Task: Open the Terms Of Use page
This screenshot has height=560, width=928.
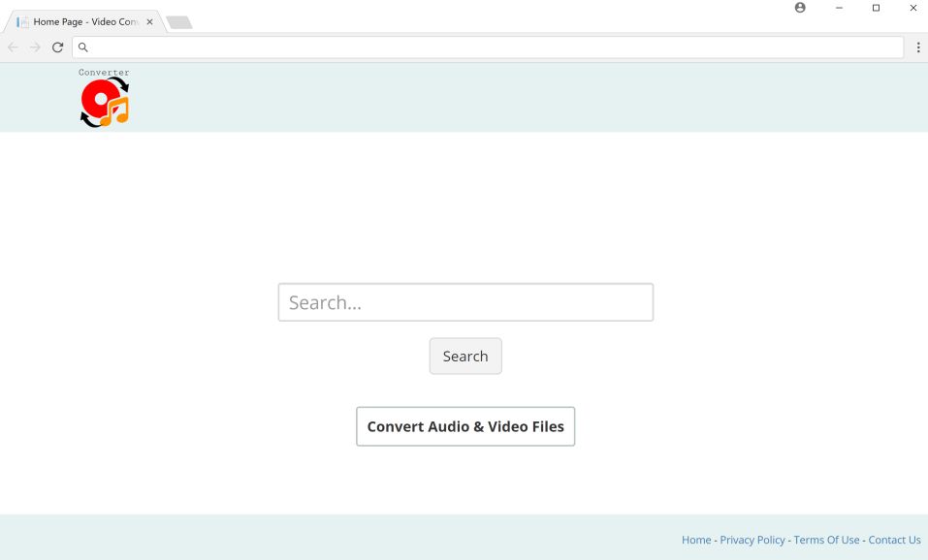Action: 826,540
